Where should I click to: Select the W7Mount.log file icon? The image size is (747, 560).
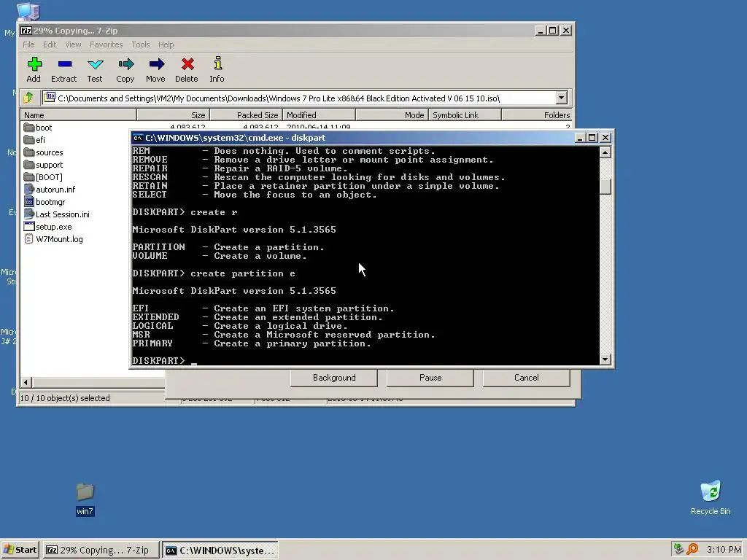(29, 238)
